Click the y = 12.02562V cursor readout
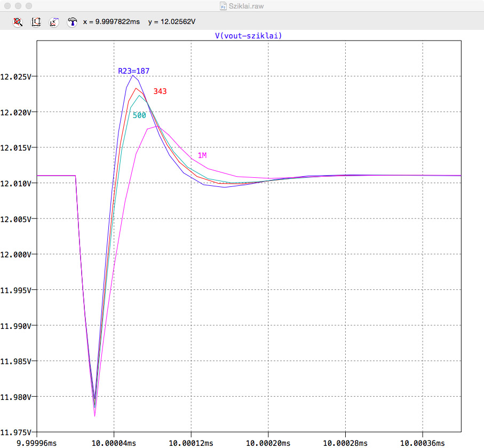The height and width of the screenshot is (448, 484). 172,22
